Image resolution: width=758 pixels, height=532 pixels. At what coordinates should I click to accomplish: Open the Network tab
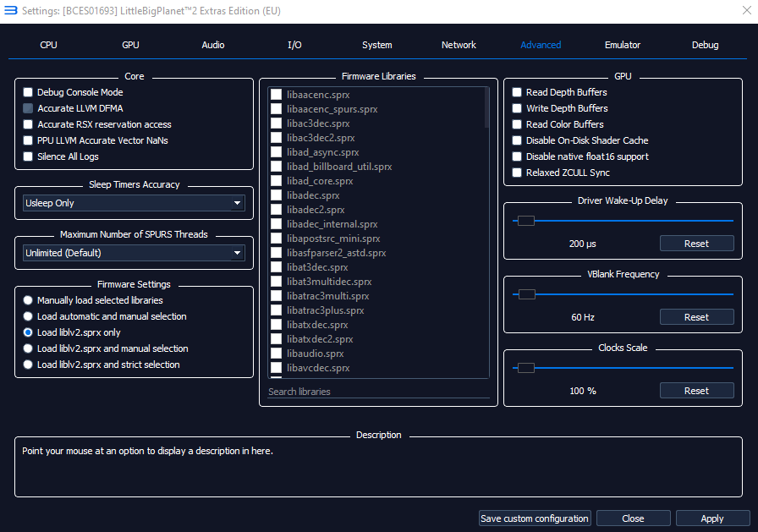pos(459,45)
